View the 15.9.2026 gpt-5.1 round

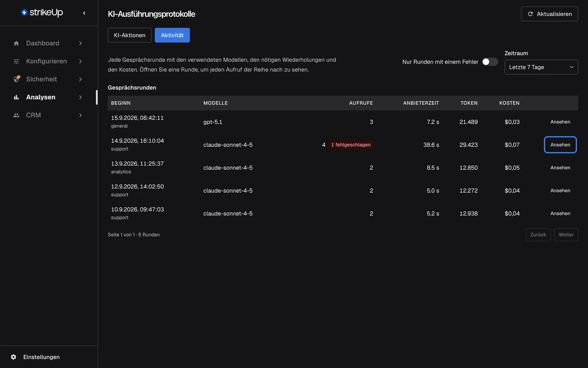coord(560,122)
